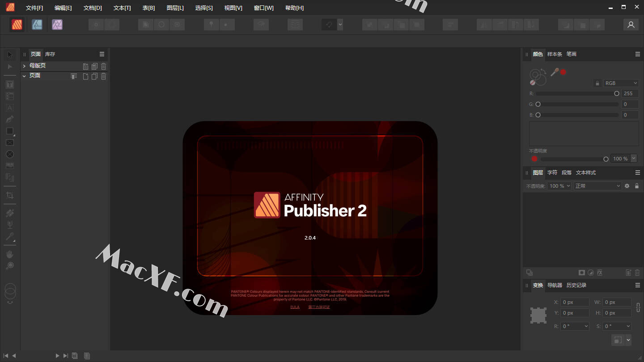The image size is (644, 362).
Task: Select the Rectangle shape tool
Action: click(10, 131)
